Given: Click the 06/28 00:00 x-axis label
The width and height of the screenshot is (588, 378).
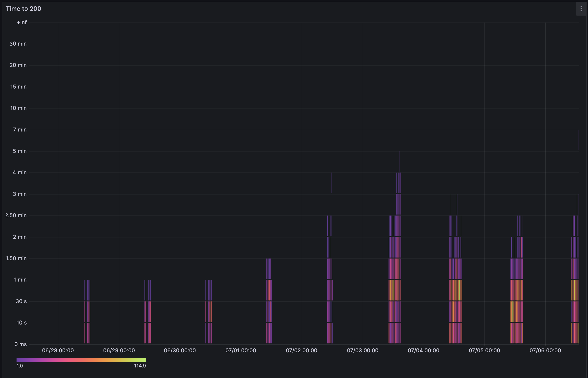Looking at the screenshot, I should pyautogui.click(x=58, y=350).
